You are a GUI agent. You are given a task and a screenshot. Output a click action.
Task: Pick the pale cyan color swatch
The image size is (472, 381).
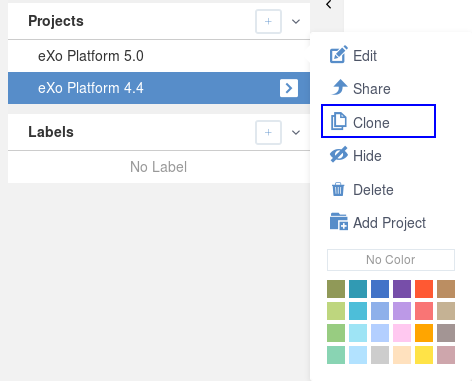(358, 333)
